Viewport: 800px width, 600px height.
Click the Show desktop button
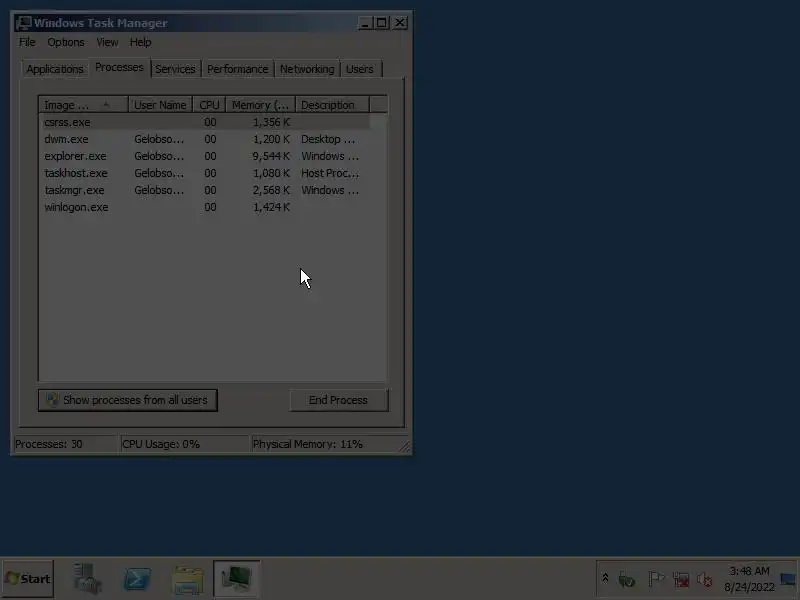[788, 579]
